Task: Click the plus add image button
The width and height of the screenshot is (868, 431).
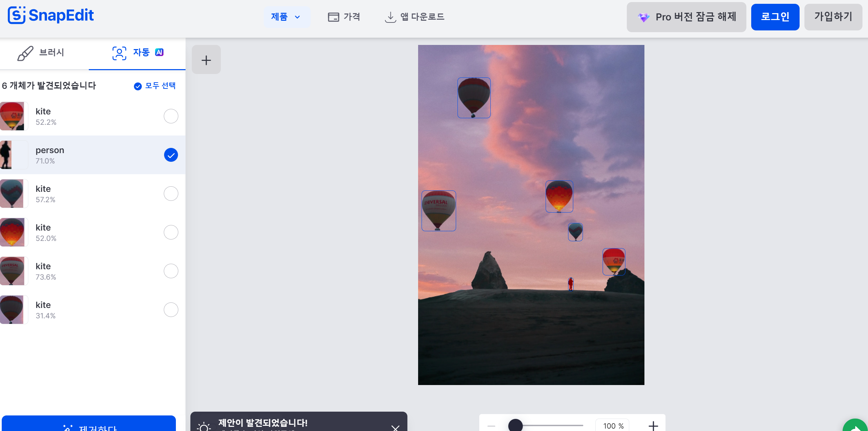Action: click(206, 59)
